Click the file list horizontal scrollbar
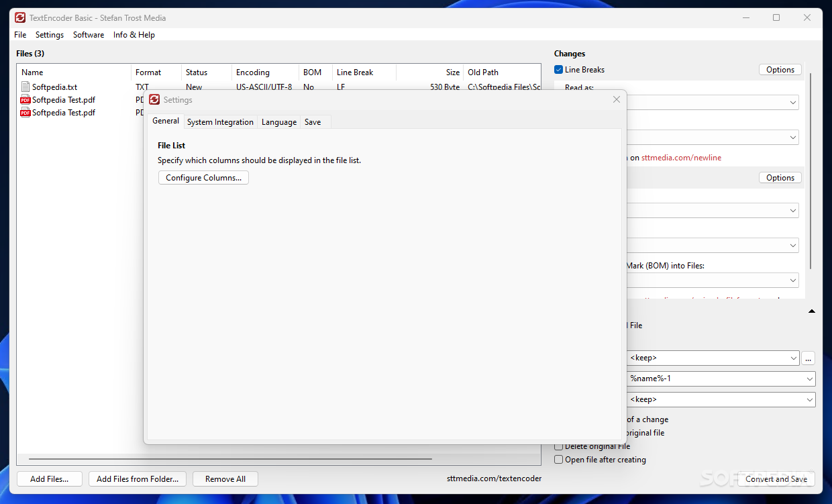The height and width of the screenshot is (504, 832). (x=230, y=460)
